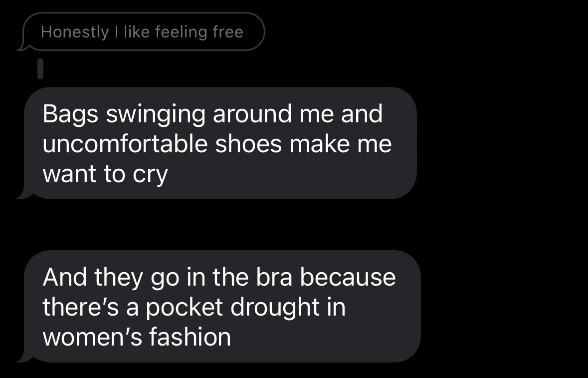
Task: Click the word 'uncomfortable' in the first message
Action: [x=125, y=143]
